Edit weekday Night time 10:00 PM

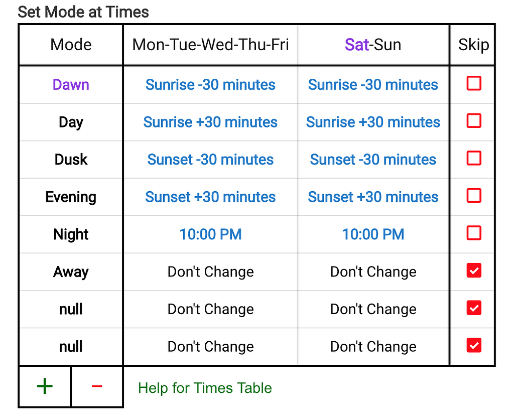point(210,234)
